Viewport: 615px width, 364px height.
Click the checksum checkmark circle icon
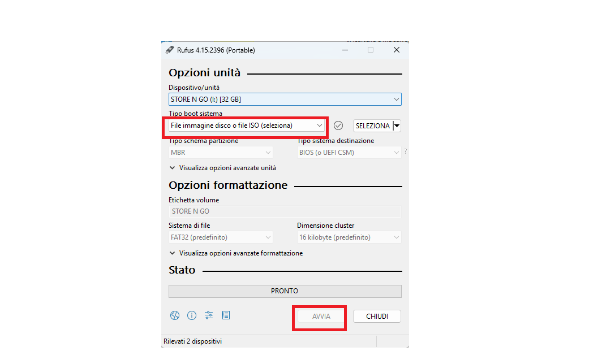[x=338, y=125]
